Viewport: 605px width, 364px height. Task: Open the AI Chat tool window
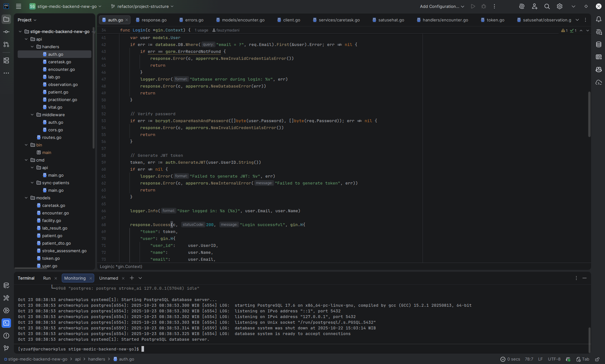(599, 32)
